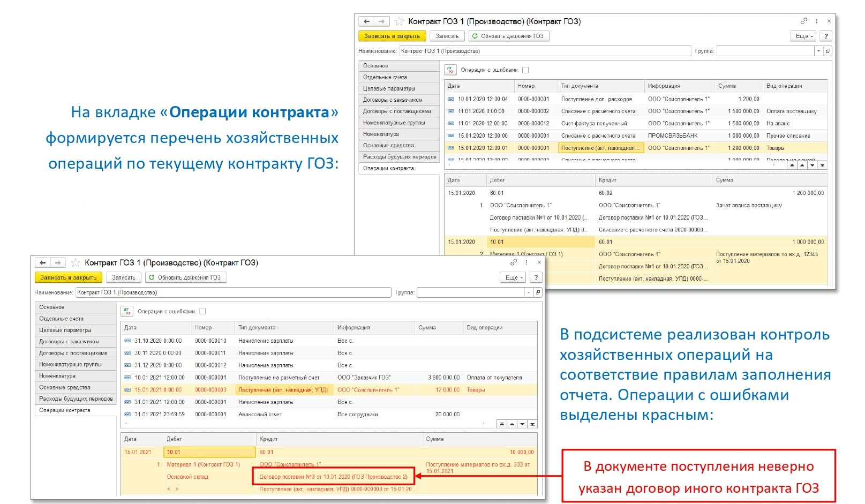Expand Еще dropdown in lower window
865x504 pixels.
click(x=514, y=277)
